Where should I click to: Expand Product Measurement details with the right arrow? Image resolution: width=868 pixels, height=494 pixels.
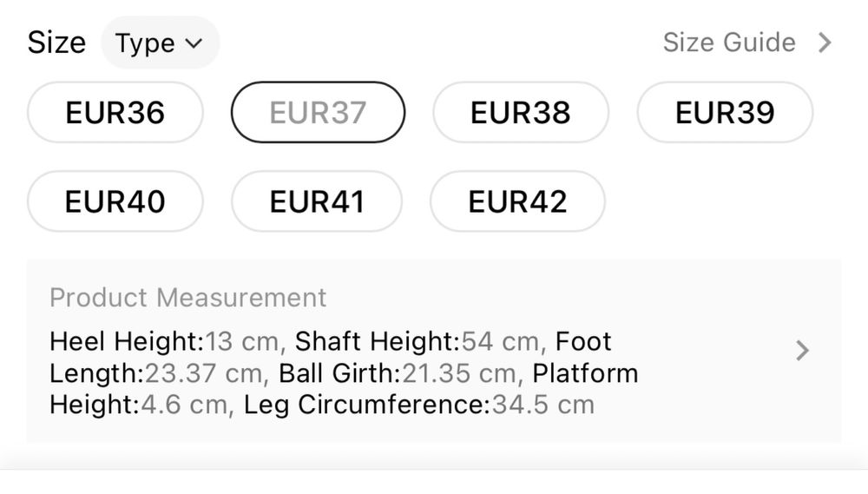tap(803, 351)
